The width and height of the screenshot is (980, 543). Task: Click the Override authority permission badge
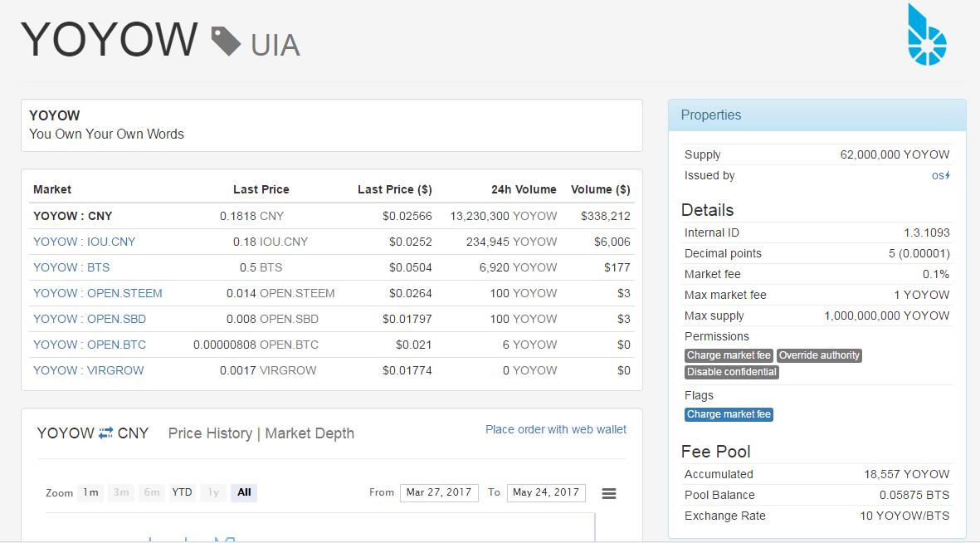[819, 355]
